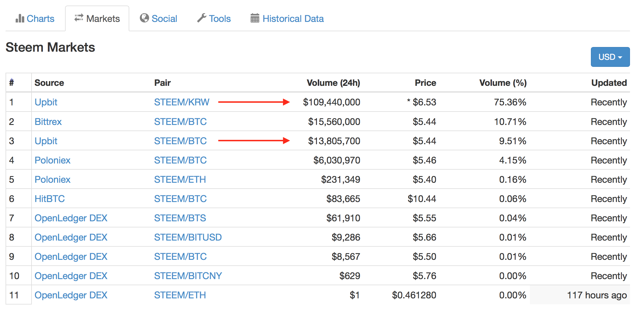Viewport: 644px width, 315px height.
Task: Click the Steem Markets heading
Action: 50,47
